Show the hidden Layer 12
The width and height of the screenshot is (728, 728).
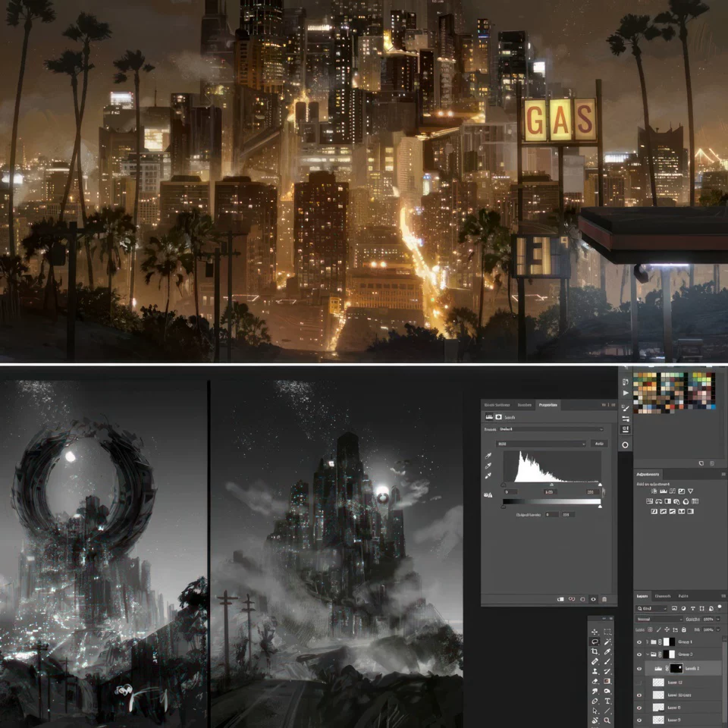click(639, 682)
